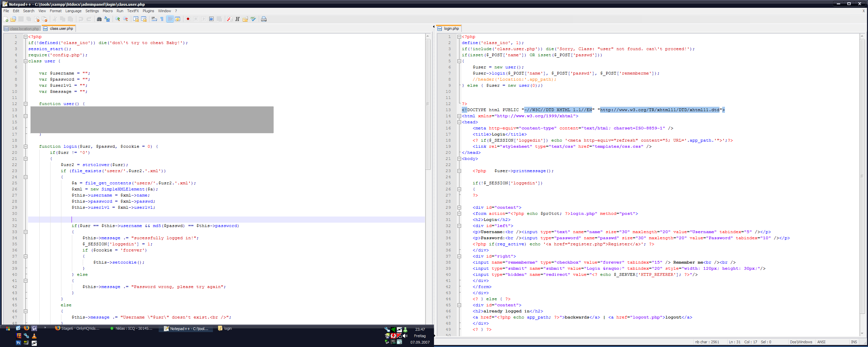Open the Language menu

point(73,11)
